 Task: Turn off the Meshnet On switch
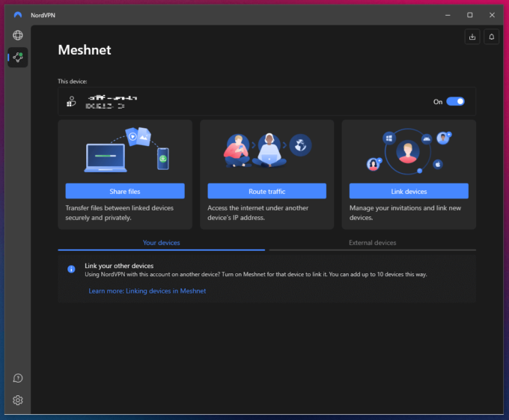click(x=455, y=102)
